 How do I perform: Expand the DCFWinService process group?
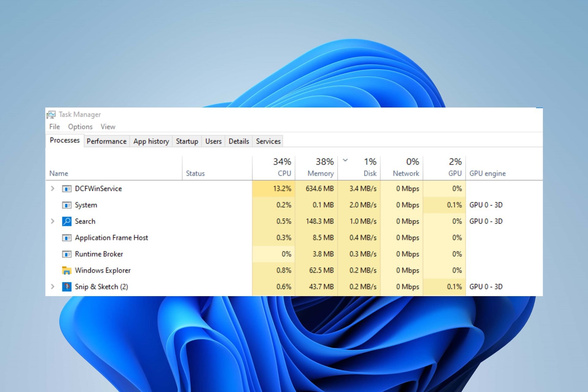click(x=53, y=189)
